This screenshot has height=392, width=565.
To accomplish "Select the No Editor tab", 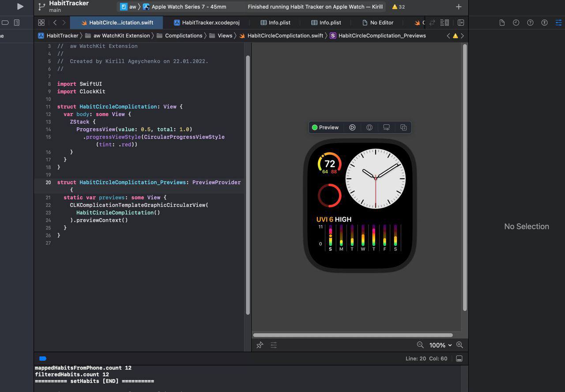I will [378, 22].
